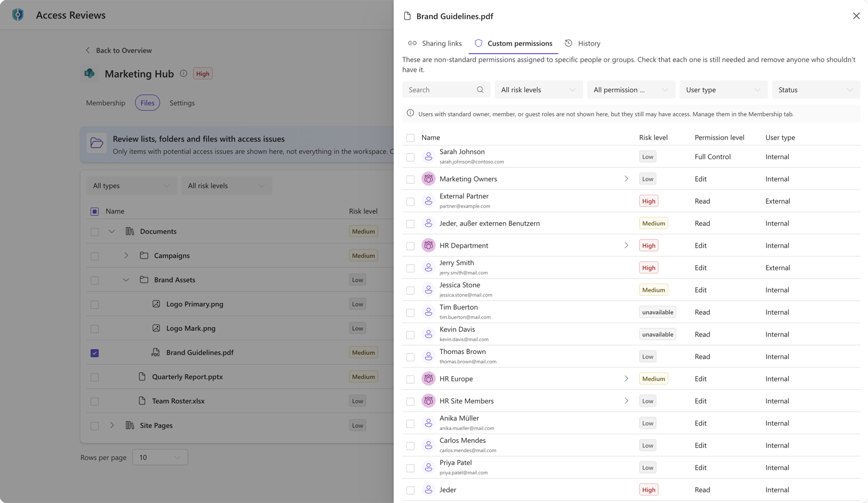
Task: Open the Team Roster.xlsx file
Action: pos(178,401)
